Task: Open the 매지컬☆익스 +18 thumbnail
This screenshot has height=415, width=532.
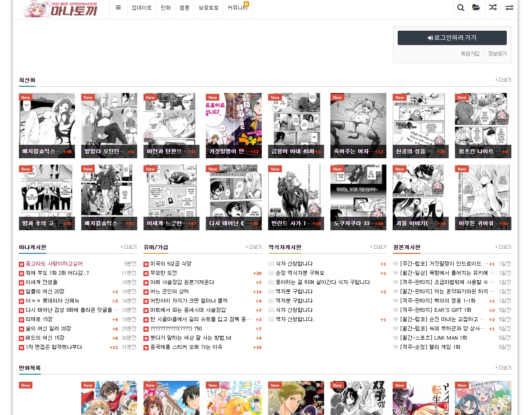Action: 47,126
